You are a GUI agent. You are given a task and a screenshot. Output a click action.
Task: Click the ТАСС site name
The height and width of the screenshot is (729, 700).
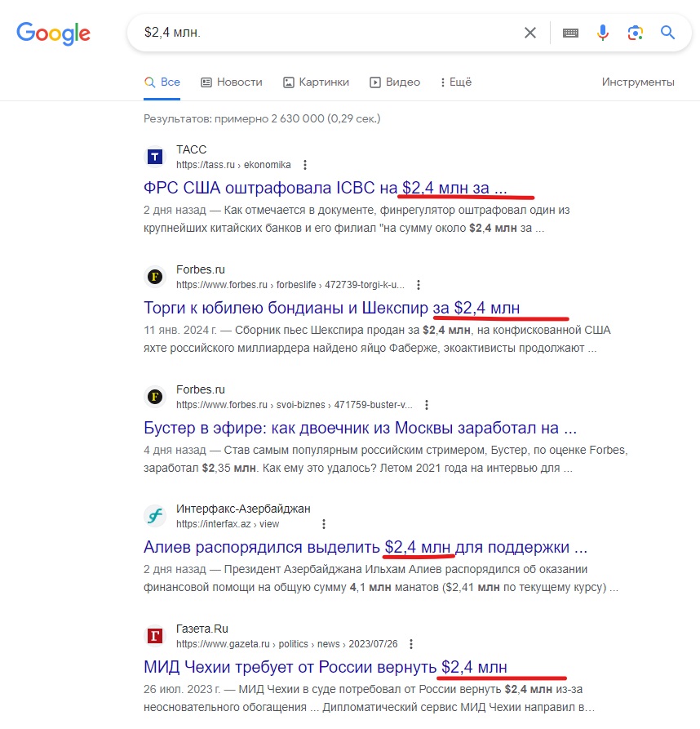(191, 149)
